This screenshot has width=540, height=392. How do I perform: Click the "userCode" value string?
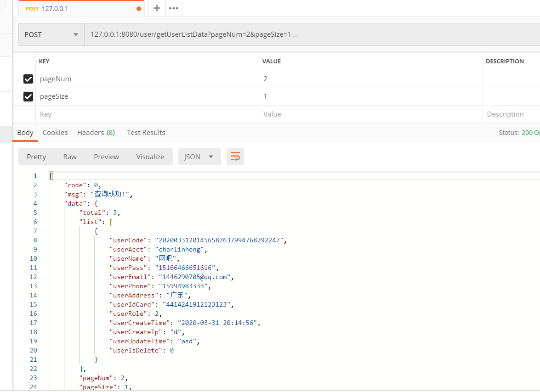(x=219, y=241)
